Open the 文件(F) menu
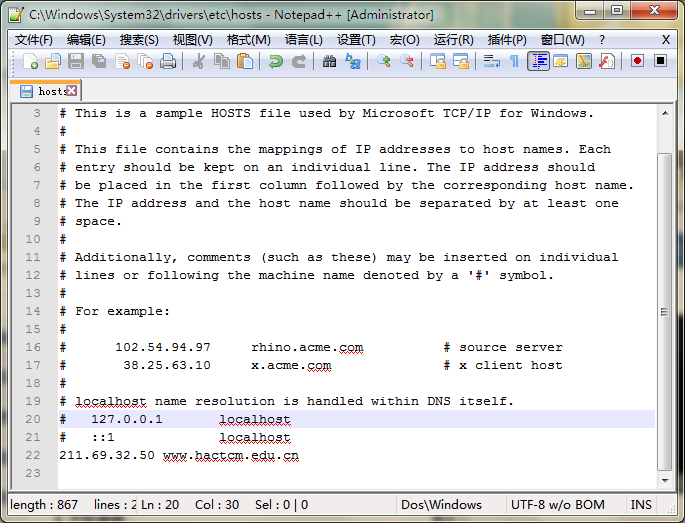This screenshot has height=523, width=685. [34, 40]
